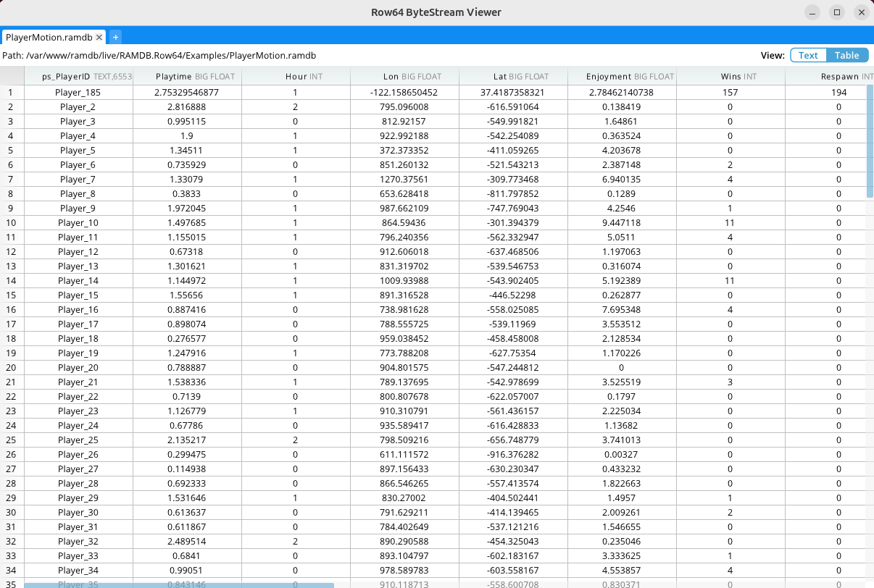Click Lat value -446.52298

[x=513, y=295]
